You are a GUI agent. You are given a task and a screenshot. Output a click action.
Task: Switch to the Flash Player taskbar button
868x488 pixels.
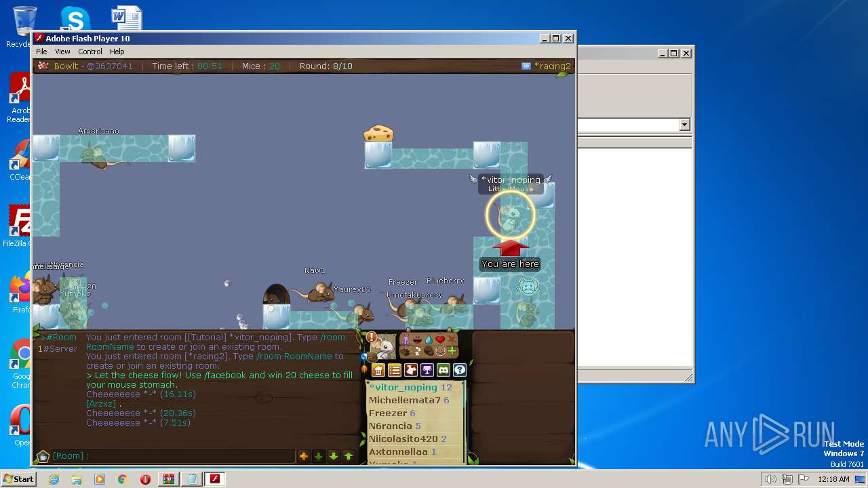coord(215,479)
